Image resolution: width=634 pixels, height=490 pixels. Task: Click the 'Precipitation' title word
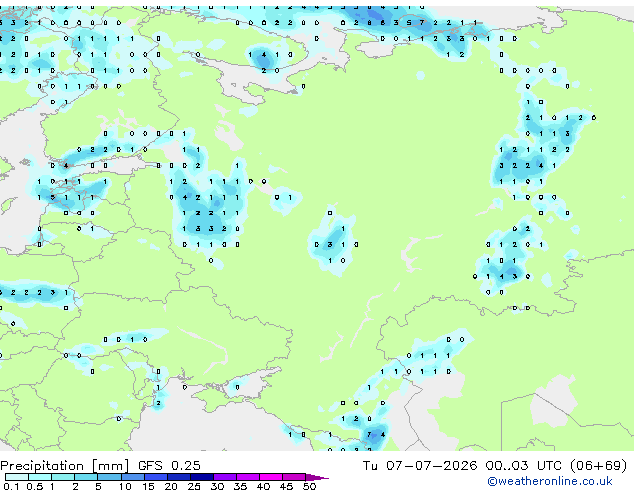tap(42, 466)
